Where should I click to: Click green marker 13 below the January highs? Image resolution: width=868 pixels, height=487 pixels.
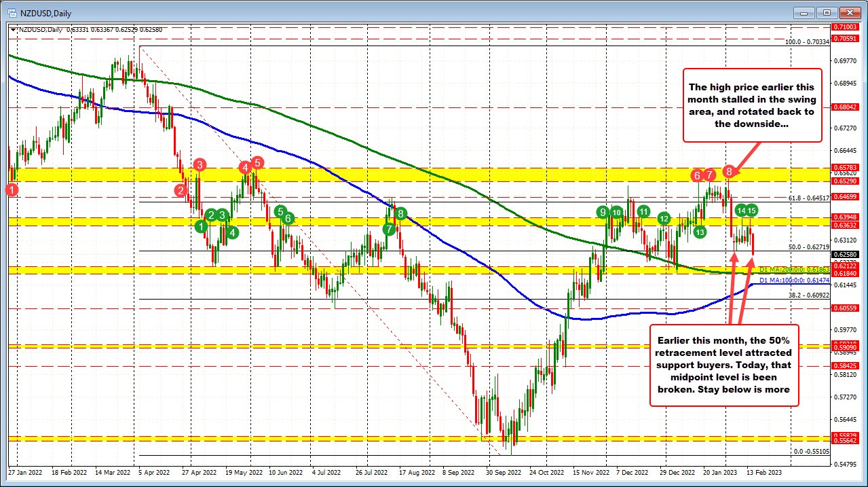click(699, 232)
